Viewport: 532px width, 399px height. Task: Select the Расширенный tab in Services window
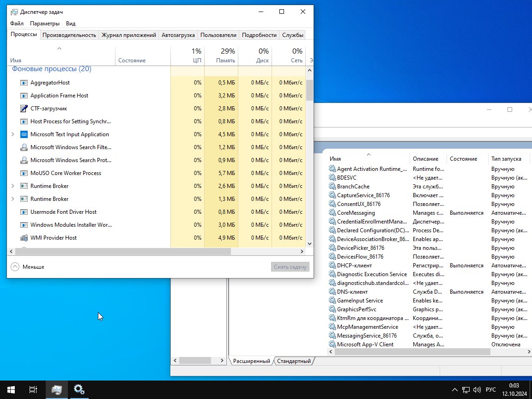click(251, 361)
